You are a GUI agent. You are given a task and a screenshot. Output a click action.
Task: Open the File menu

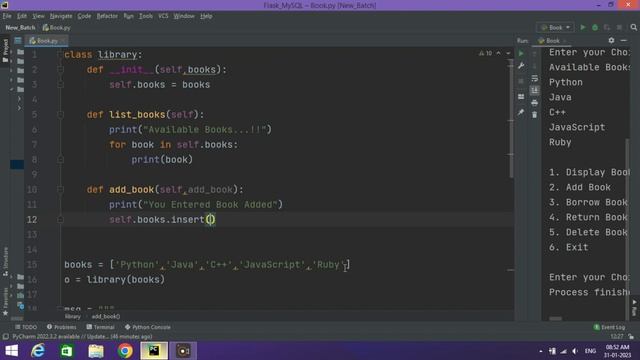pyautogui.click(x=7, y=16)
